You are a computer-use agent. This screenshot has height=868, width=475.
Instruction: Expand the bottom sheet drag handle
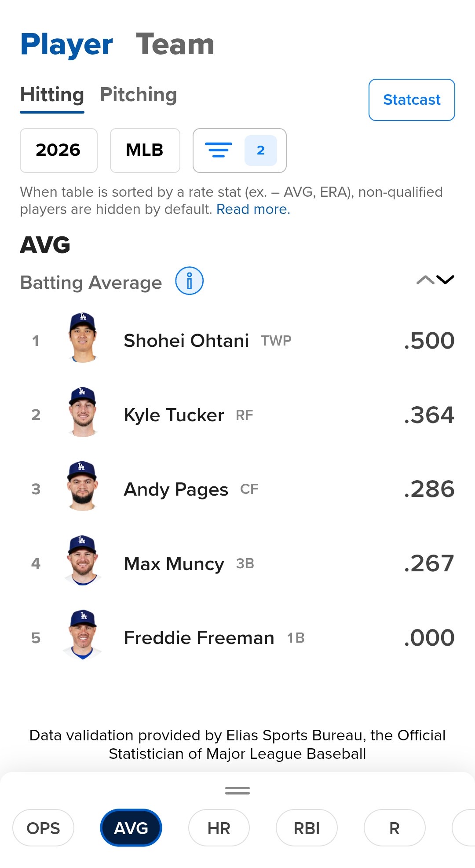tap(237, 791)
